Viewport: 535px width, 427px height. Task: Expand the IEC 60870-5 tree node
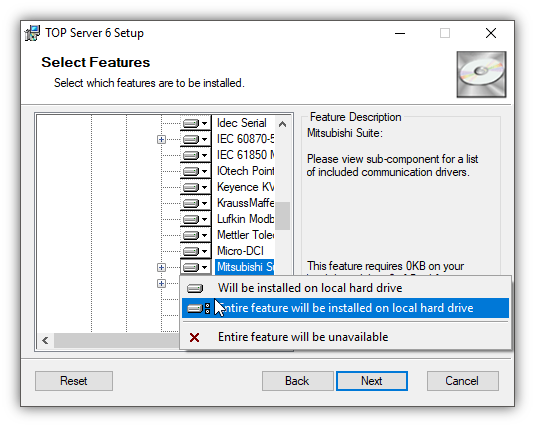point(161,139)
